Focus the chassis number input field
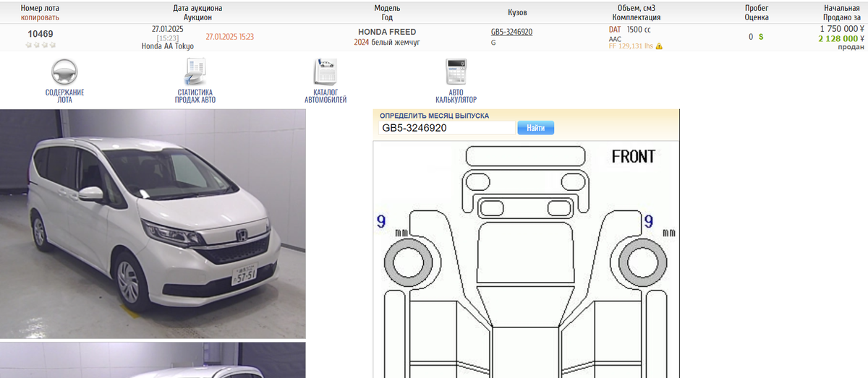This screenshot has height=378, width=868. click(x=447, y=128)
